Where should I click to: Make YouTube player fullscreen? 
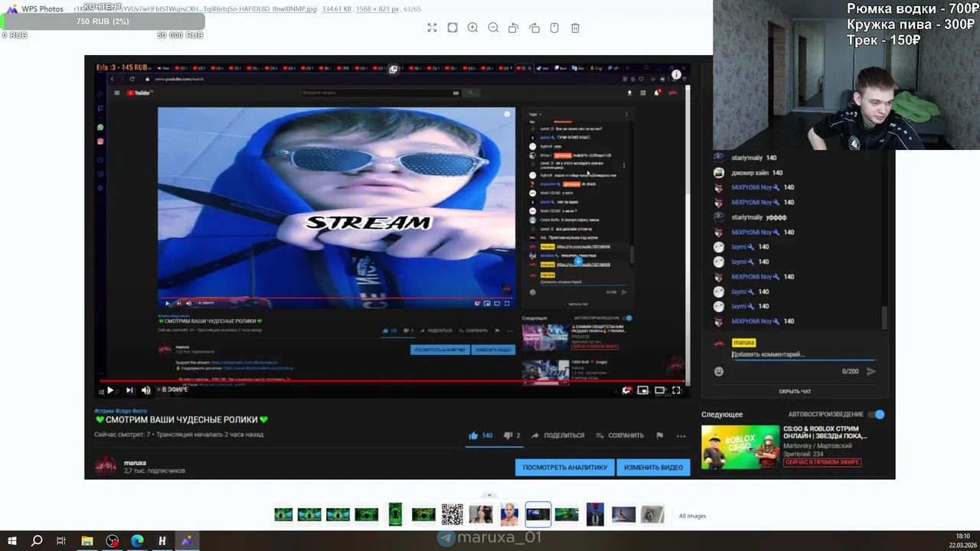pyautogui.click(x=676, y=390)
